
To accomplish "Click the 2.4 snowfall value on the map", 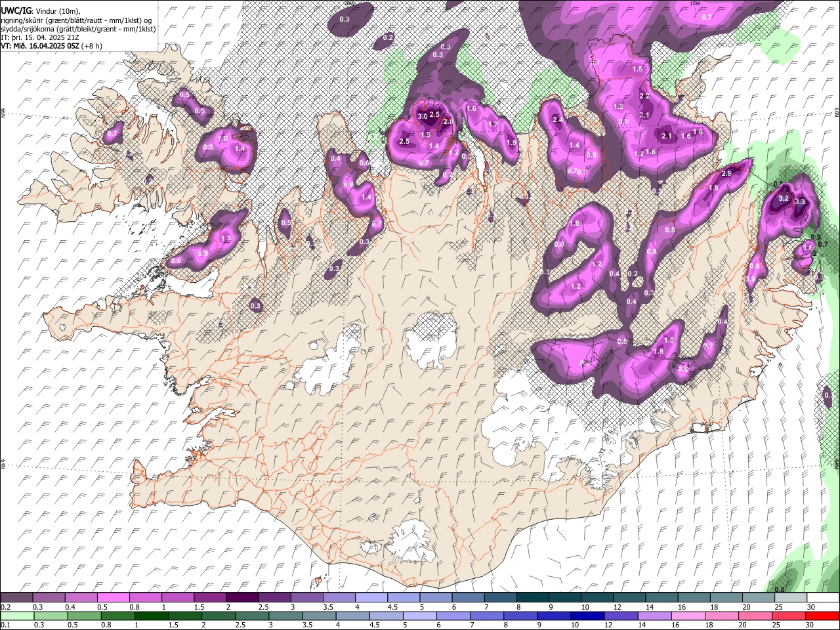I will (558, 120).
